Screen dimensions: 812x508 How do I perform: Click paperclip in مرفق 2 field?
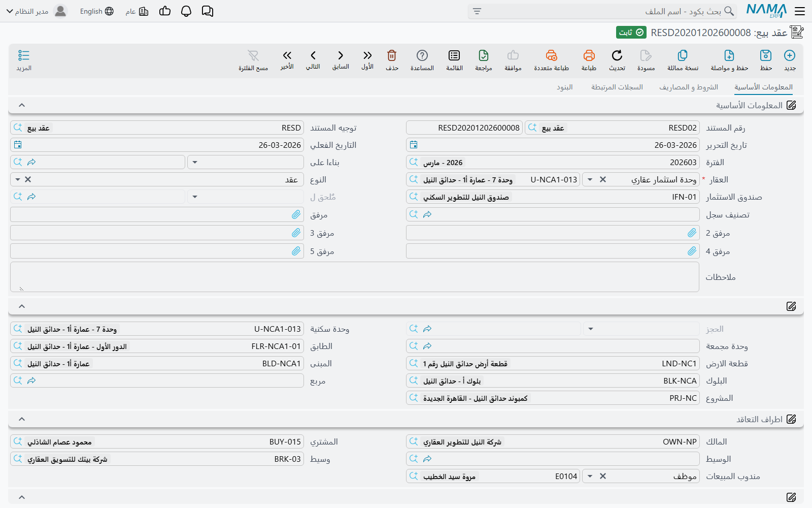[692, 233]
